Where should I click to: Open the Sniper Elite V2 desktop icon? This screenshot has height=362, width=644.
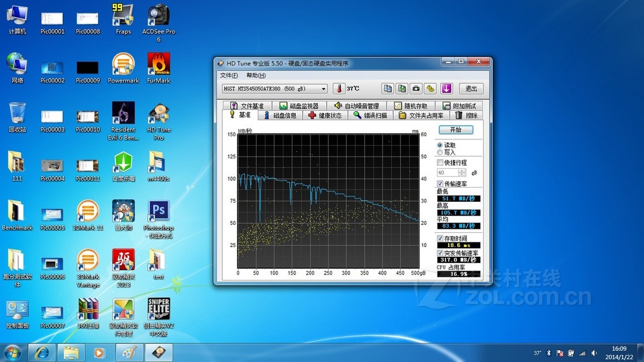[x=158, y=317]
